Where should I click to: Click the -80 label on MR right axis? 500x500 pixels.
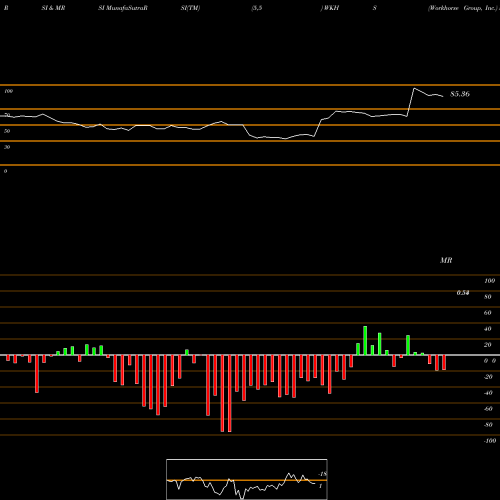(x=488, y=425)
